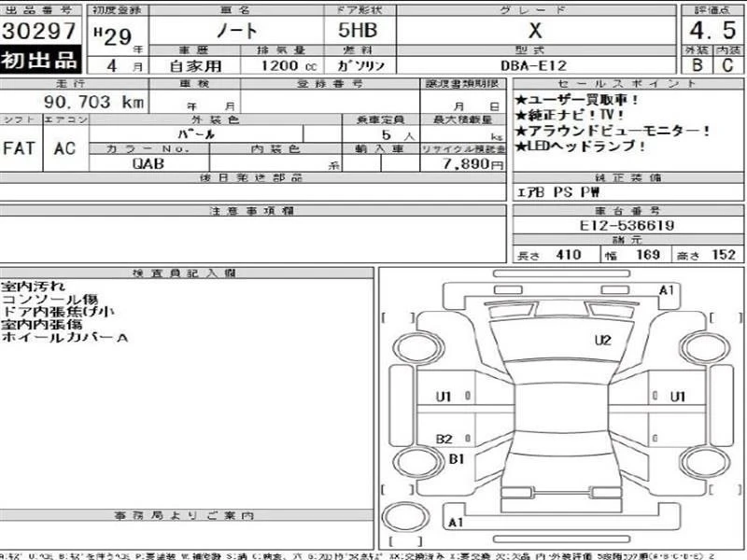Click the B1 damage marker on the diagram
Image resolution: width=747 pixels, height=560 pixels.
point(457,458)
